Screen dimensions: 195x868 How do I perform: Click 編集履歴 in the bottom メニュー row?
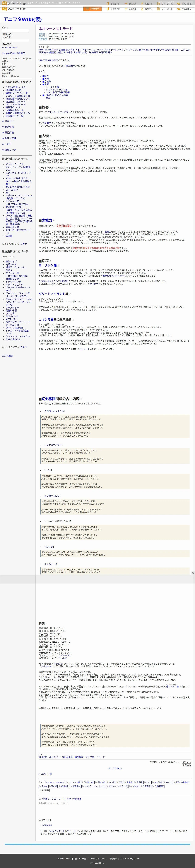[79, 757]
